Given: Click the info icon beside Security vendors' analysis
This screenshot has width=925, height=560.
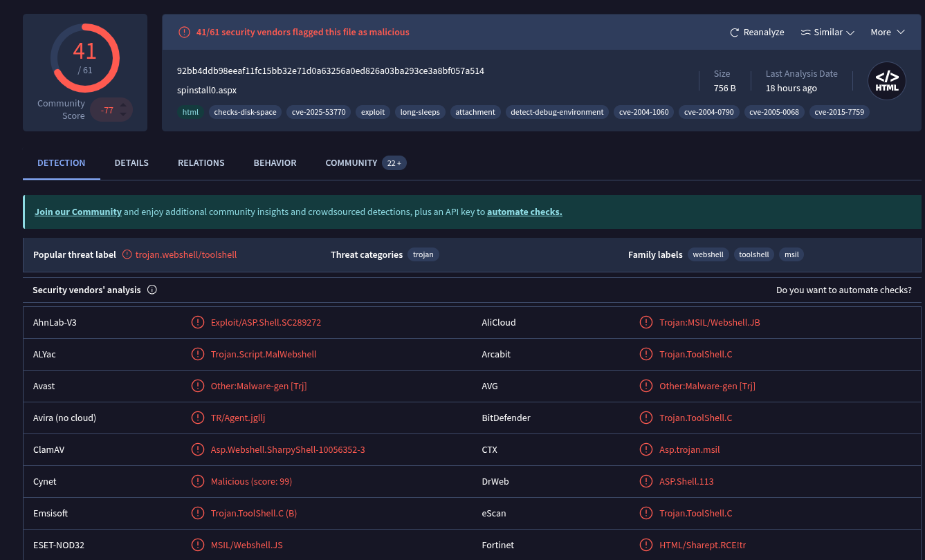Looking at the screenshot, I should click(152, 290).
